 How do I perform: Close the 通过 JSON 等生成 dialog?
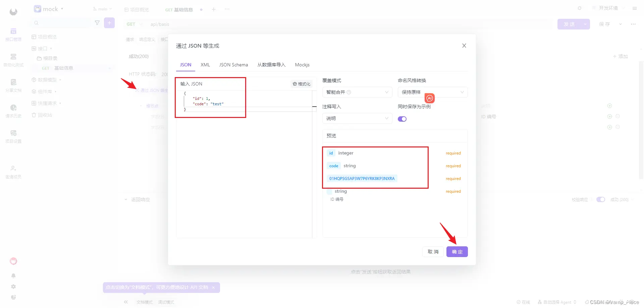464,46
